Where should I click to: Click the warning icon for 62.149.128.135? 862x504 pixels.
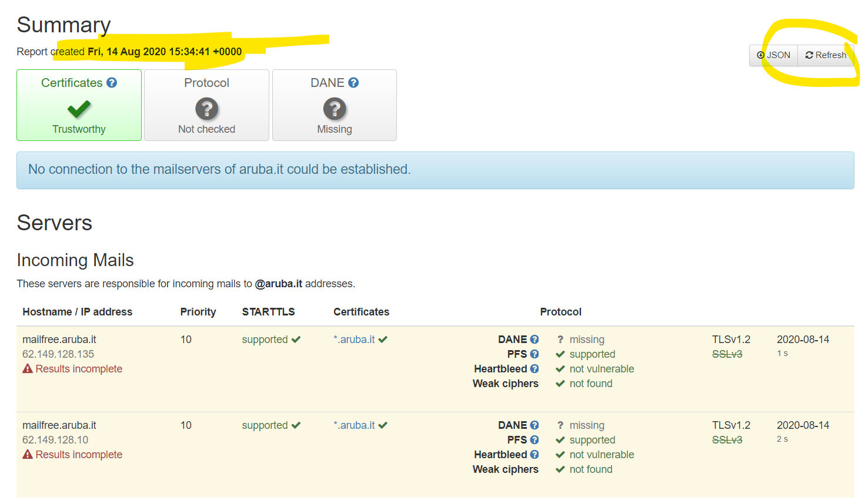tap(28, 369)
